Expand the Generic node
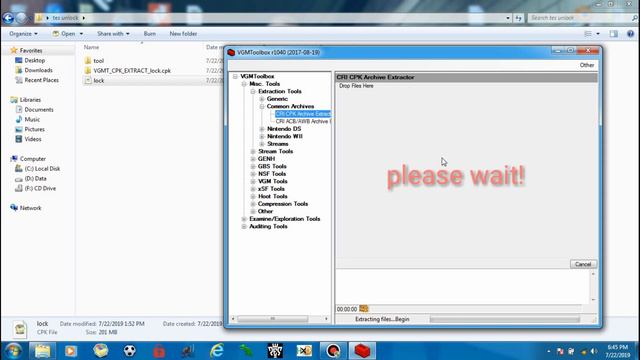 [x=262, y=99]
